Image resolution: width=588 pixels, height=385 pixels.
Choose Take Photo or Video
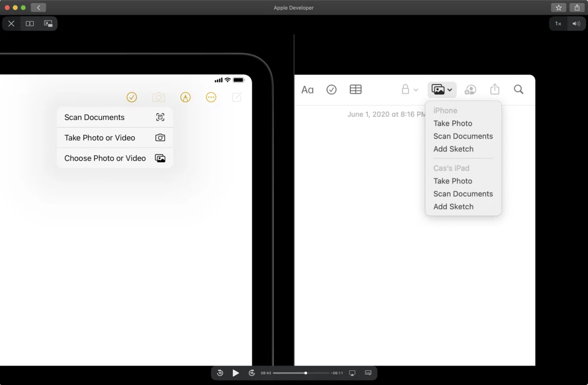(x=115, y=138)
